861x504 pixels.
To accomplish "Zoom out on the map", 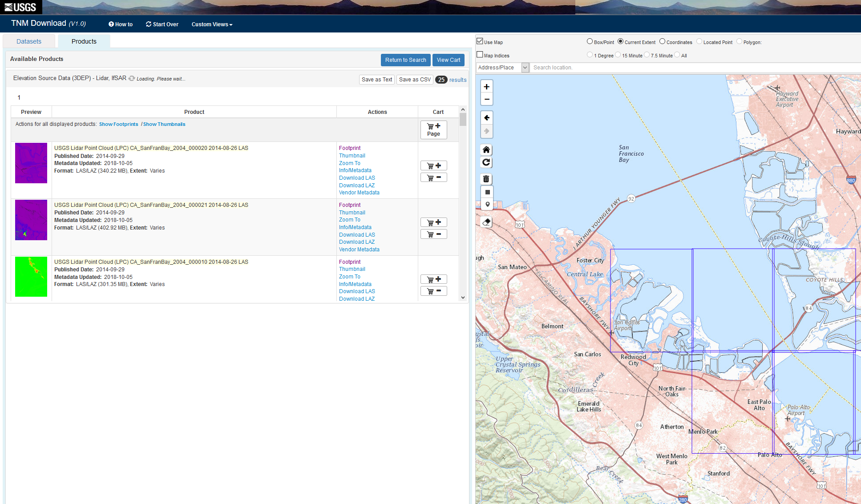I will (487, 99).
